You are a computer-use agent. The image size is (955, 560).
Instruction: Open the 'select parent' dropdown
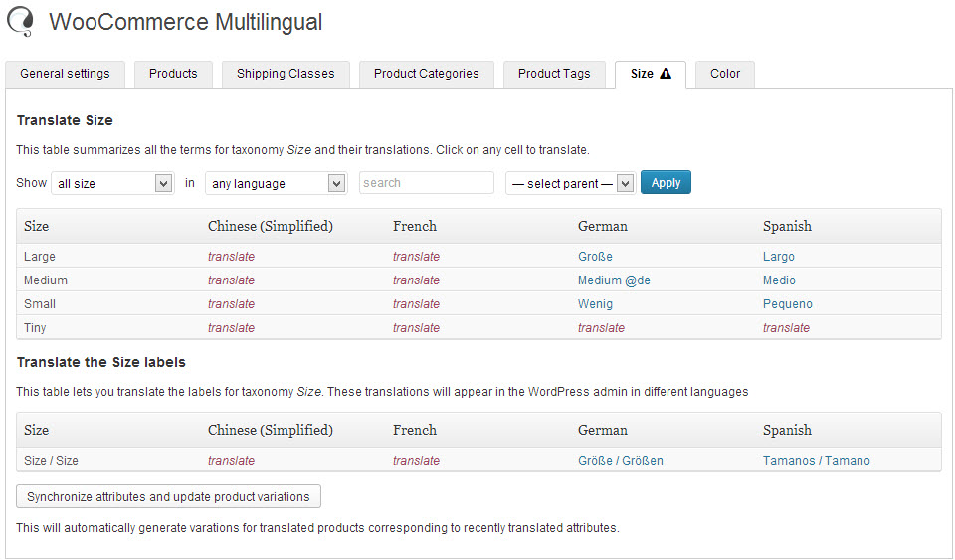coord(571,183)
